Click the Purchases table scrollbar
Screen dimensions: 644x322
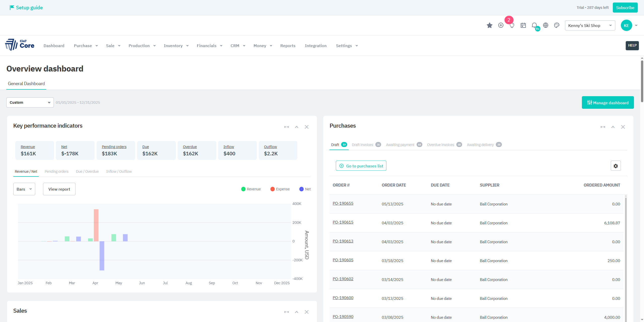coord(626,252)
